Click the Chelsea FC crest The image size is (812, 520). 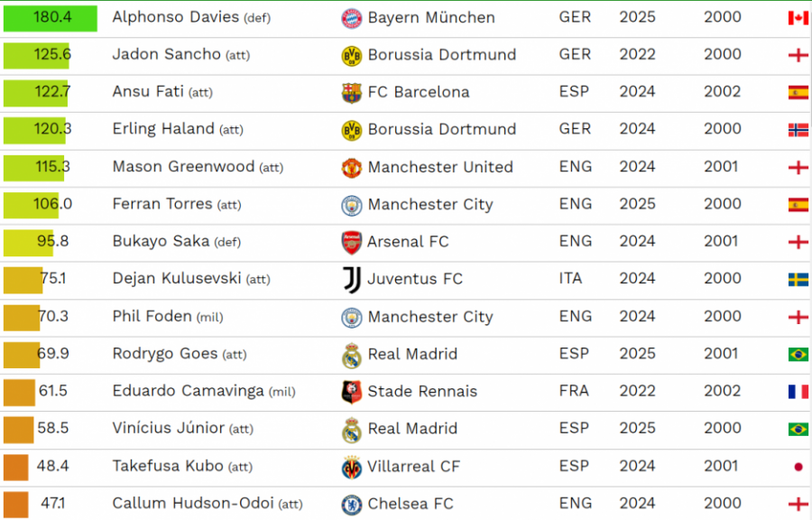tap(352, 505)
